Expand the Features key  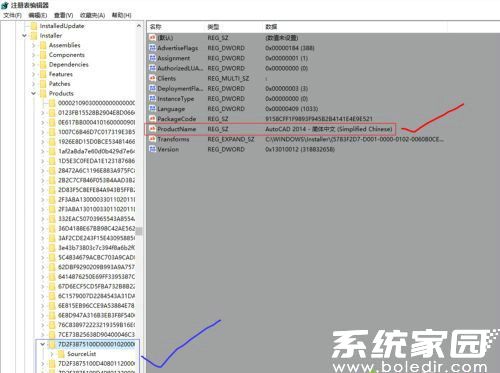[34, 74]
